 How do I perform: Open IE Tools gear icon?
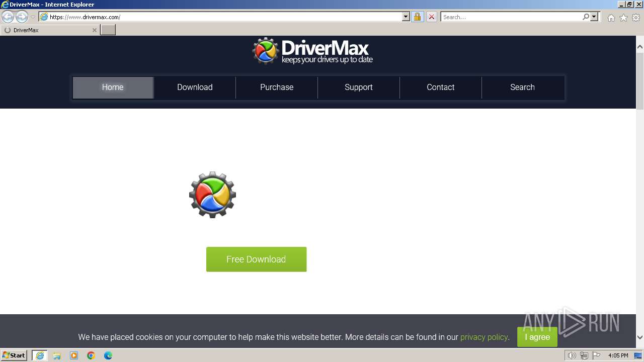[636, 18]
